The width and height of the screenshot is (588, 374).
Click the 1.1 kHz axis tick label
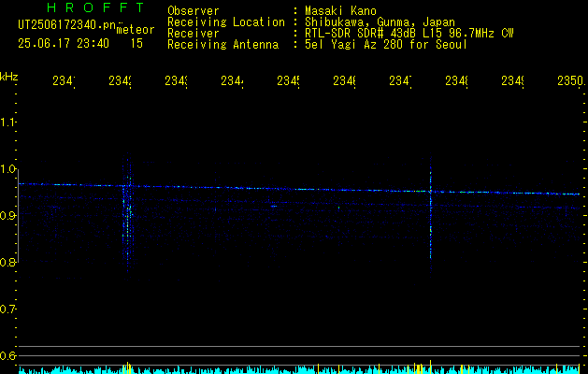[7, 122]
